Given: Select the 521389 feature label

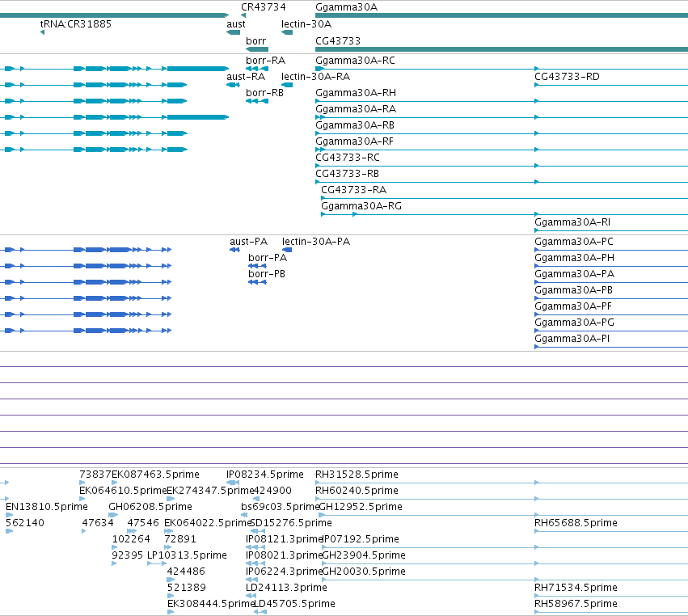Looking at the screenshot, I should [x=187, y=587].
